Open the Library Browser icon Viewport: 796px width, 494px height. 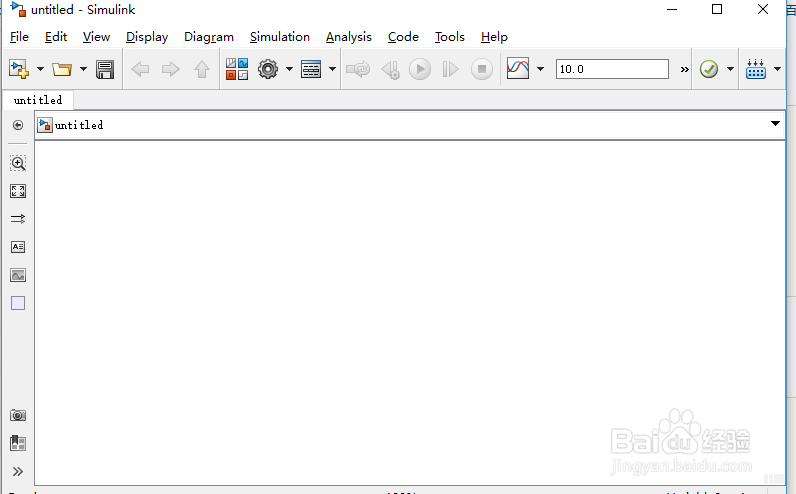pos(237,69)
